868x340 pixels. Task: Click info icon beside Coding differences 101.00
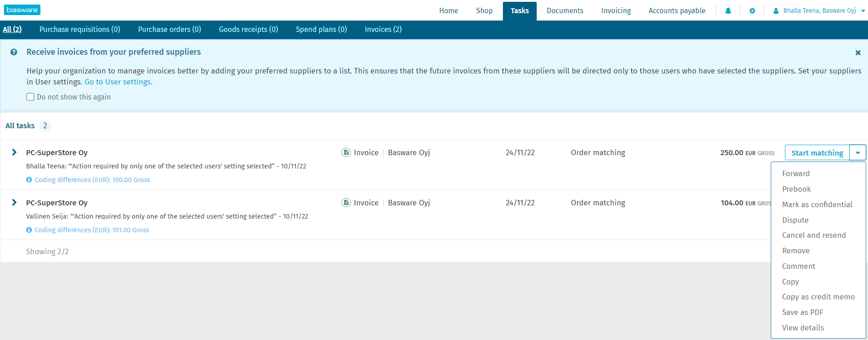point(29,230)
